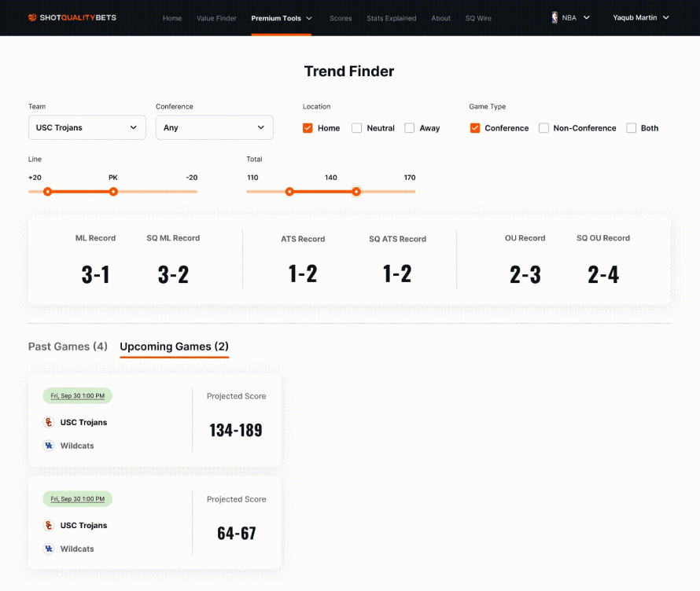Click the projected score 64-67
The height and width of the screenshot is (591, 700).
[x=237, y=533]
